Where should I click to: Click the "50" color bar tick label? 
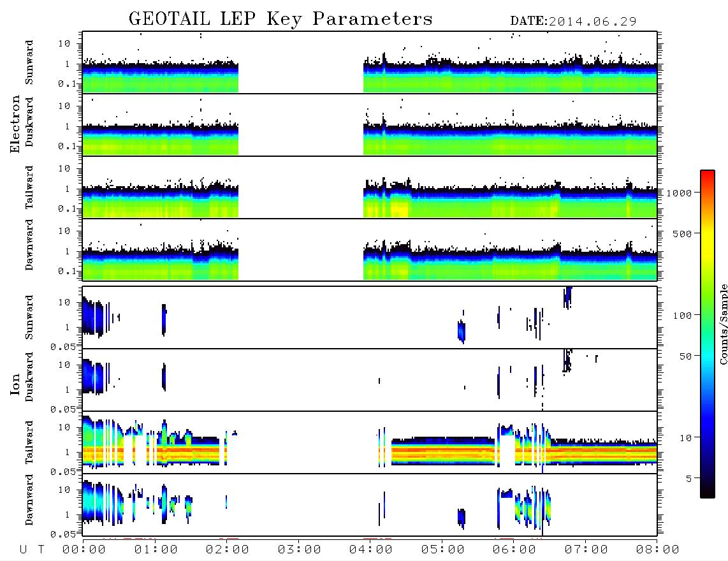(685, 356)
